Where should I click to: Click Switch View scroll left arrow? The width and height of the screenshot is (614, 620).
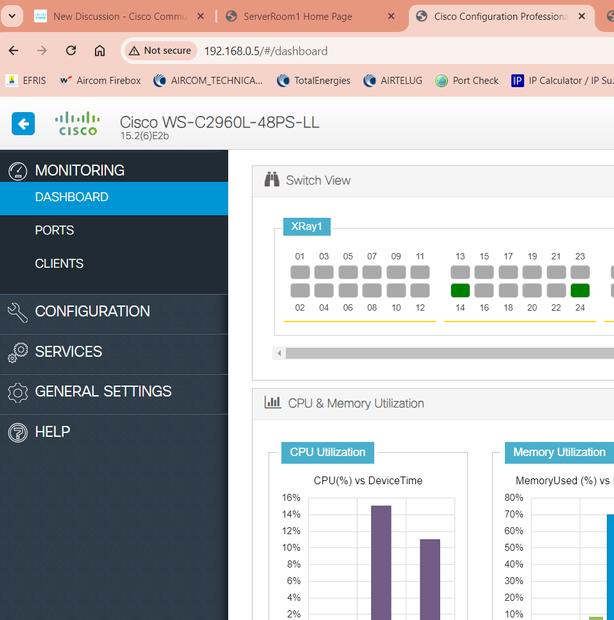click(279, 353)
